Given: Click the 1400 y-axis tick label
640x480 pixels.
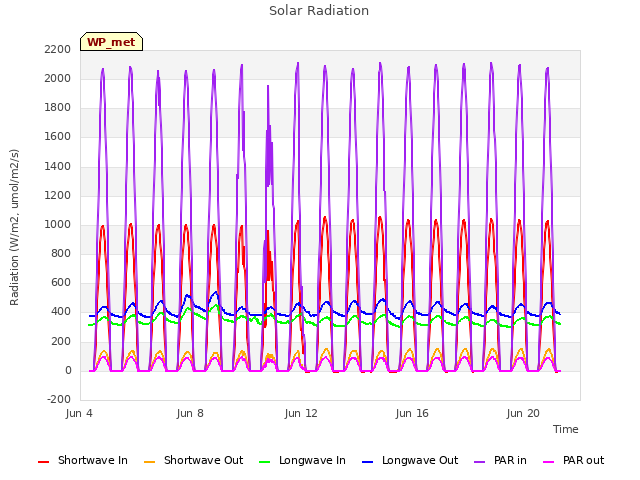Looking at the screenshot, I should point(58,167).
